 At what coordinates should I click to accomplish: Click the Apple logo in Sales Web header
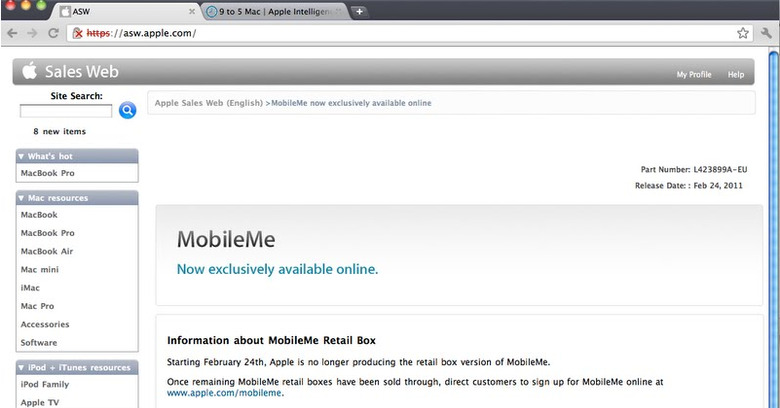(x=29, y=71)
